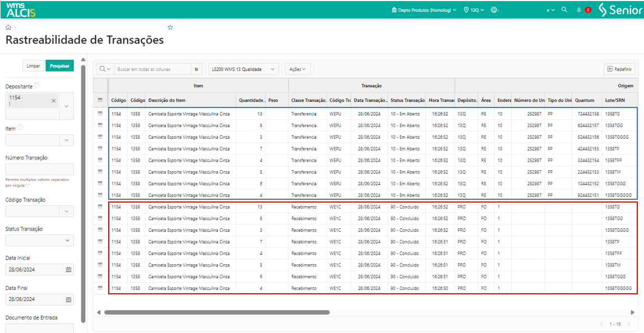Open the header row actions menu icon
644x333 pixels.
[100, 100]
